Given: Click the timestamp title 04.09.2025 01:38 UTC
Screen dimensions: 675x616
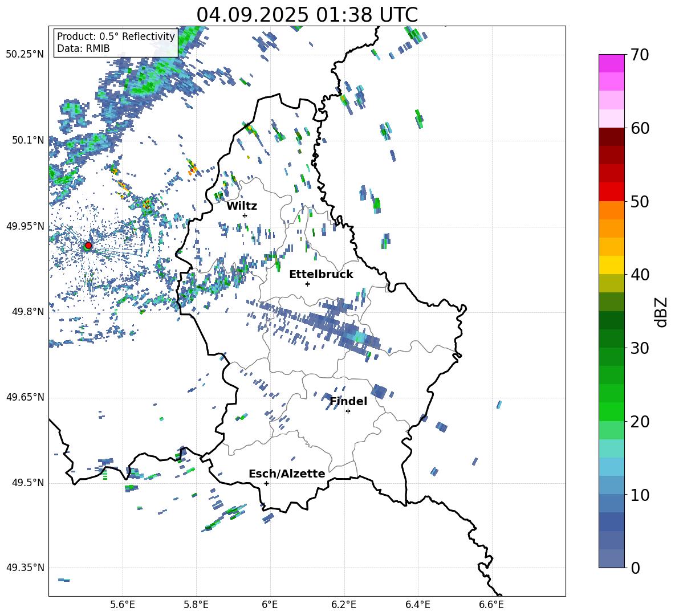Looking at the screenshot, I should (307, 15).
